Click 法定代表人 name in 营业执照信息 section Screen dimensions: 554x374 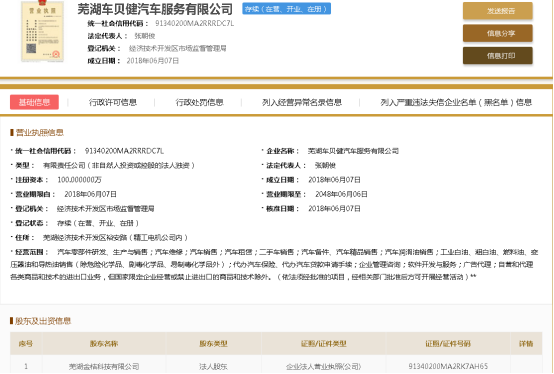pyautogui.click(x=325, y=165)
